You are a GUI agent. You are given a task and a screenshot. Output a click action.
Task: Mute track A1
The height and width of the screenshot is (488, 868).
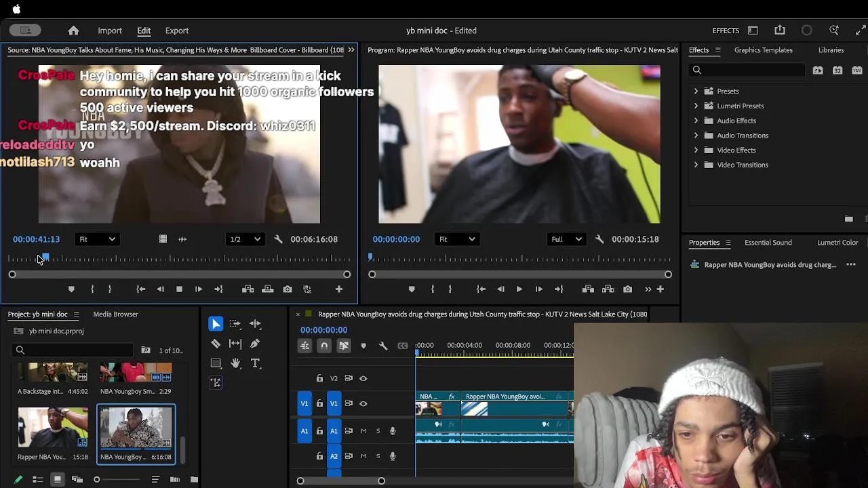pyautogui.click(x=363, y=431)
